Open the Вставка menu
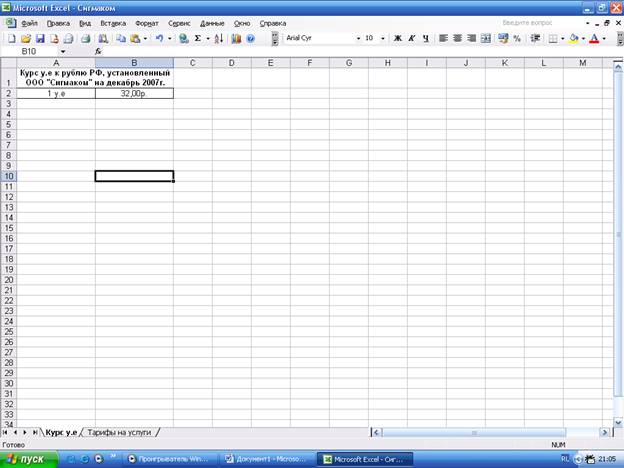This screenshot has height=468, width=624. pos(113,23)
